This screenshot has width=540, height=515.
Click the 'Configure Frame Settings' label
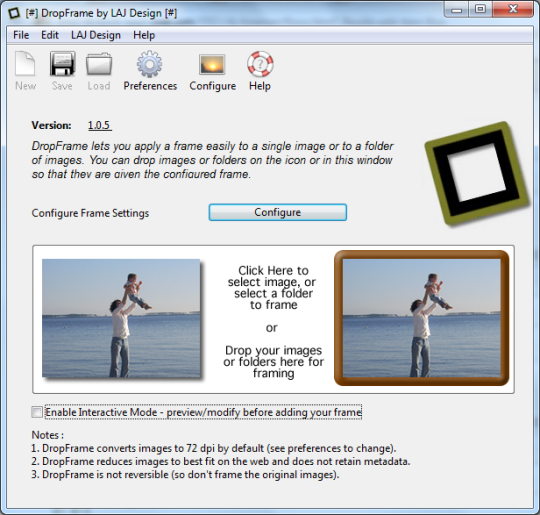coord(90,213)
